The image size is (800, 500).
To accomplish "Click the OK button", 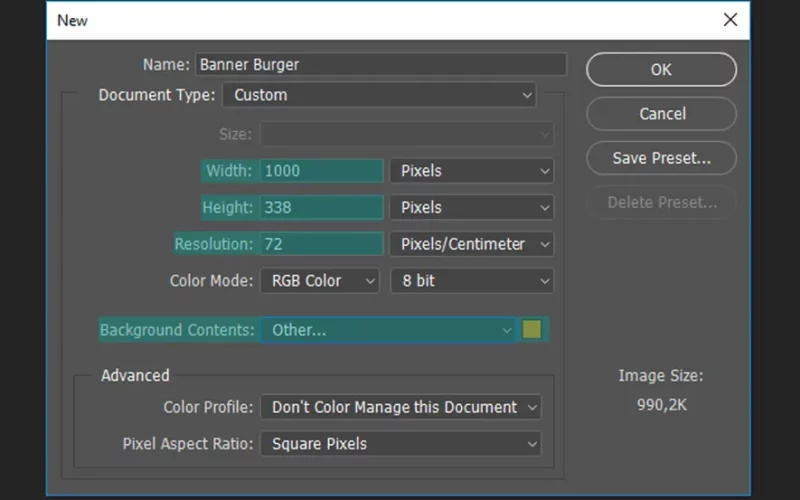I will (x=661, y=69).
